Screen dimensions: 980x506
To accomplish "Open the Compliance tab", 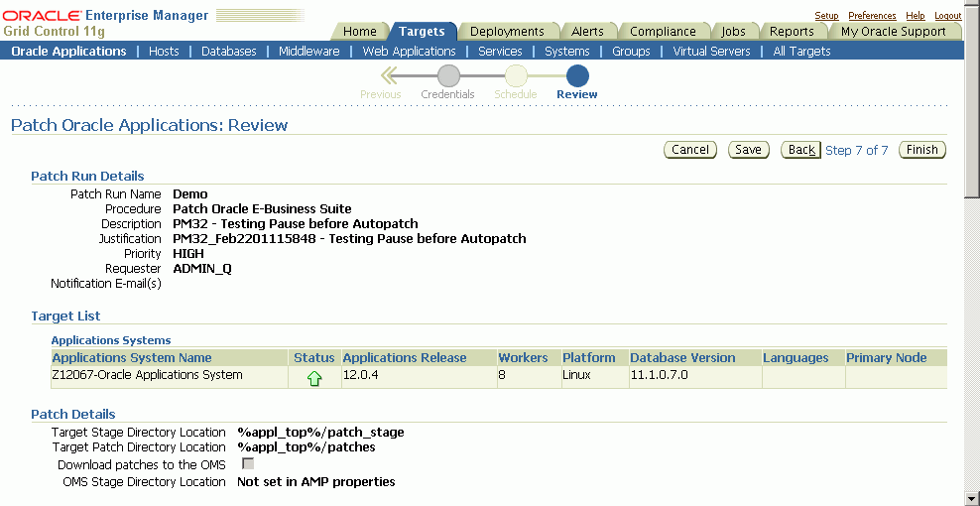I will point(663,32).
